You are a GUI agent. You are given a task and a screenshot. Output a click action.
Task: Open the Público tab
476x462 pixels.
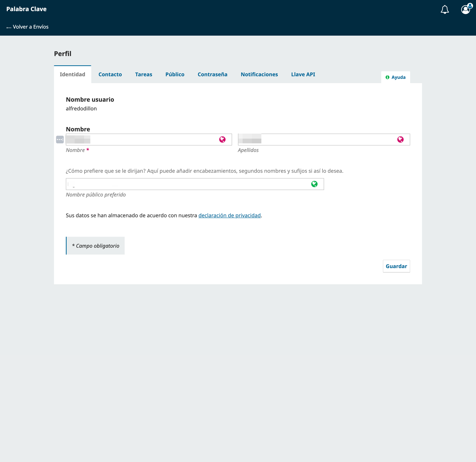(x=175, y=74)
